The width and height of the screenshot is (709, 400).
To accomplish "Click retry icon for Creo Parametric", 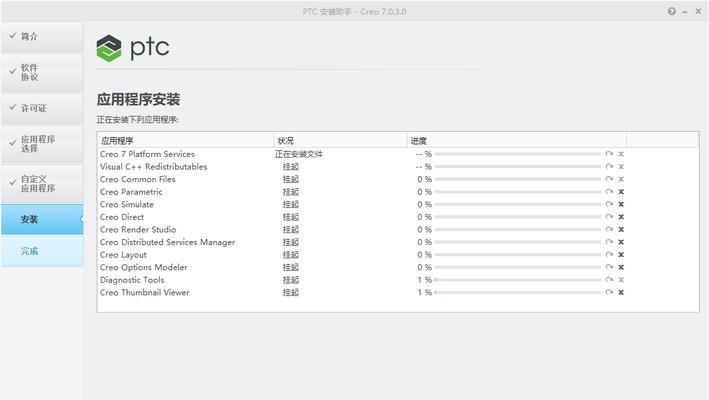I will (x=609, y=192).
